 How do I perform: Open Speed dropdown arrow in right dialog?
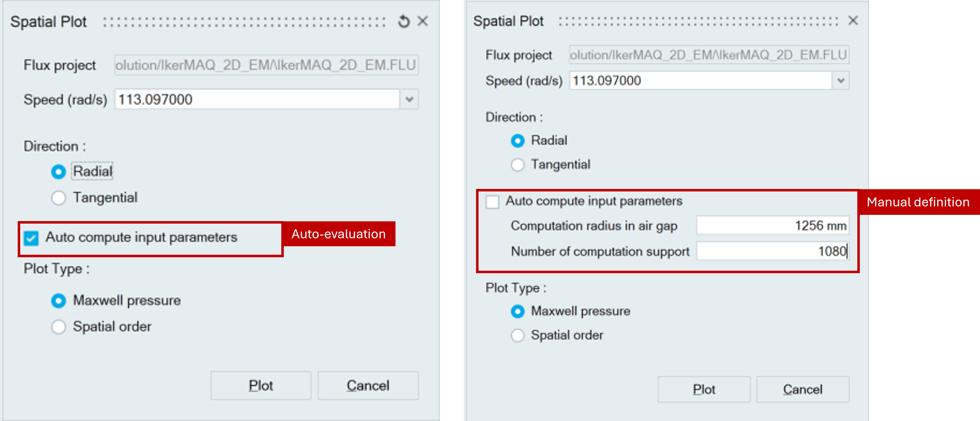point(841,81)
